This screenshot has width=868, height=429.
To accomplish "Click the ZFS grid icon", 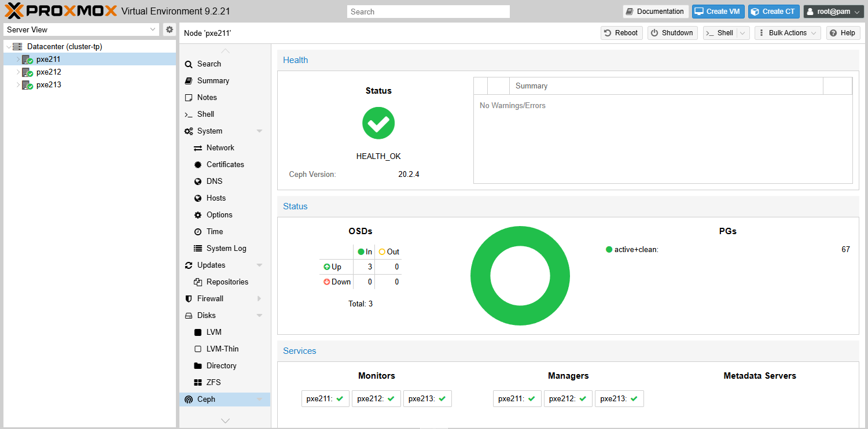I will tap(198, 383).
